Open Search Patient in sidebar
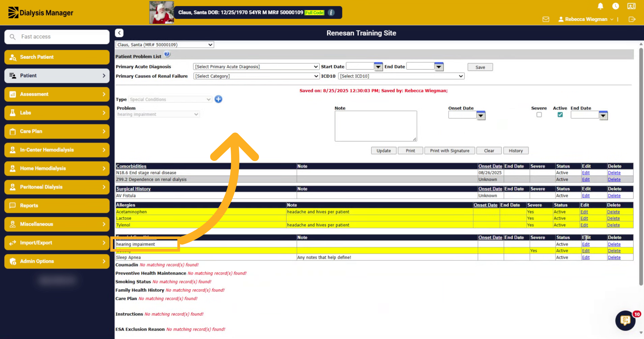 tap(57, 57)
